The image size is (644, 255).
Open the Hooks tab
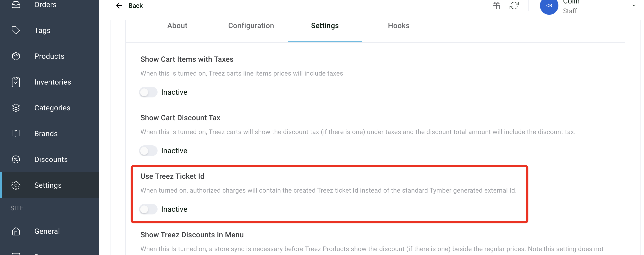(398, 26)
